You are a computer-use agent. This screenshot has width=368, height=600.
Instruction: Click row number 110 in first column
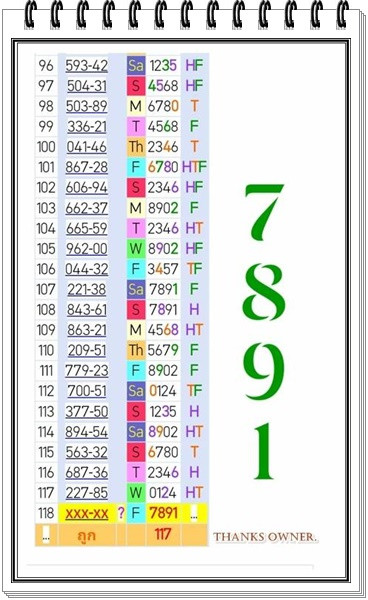(x=46, y=350)
